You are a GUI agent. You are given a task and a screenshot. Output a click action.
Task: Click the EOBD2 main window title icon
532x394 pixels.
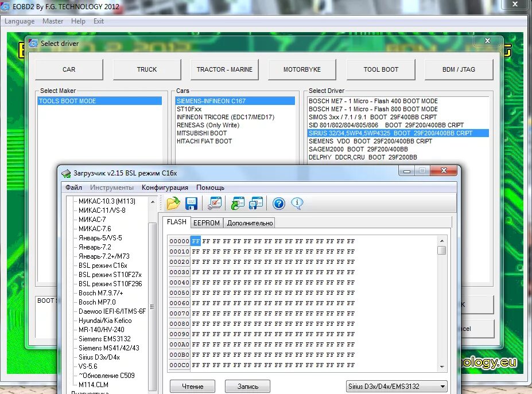5,6
